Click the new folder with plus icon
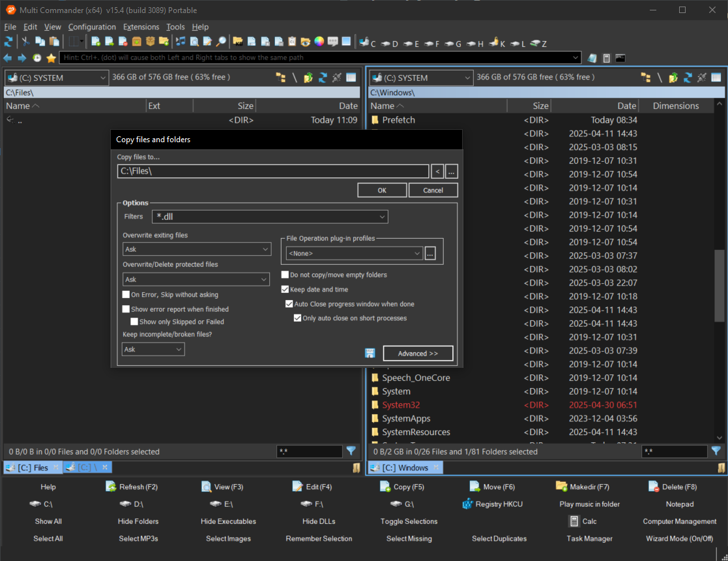The image size is (728, 561). 164,42
